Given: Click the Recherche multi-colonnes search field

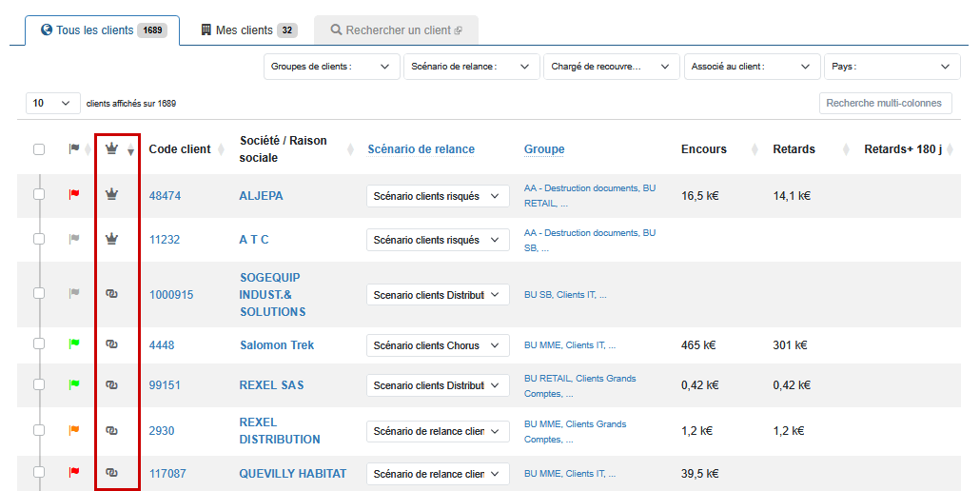Looking at the screenshot, I should click(x=886, y=103).
